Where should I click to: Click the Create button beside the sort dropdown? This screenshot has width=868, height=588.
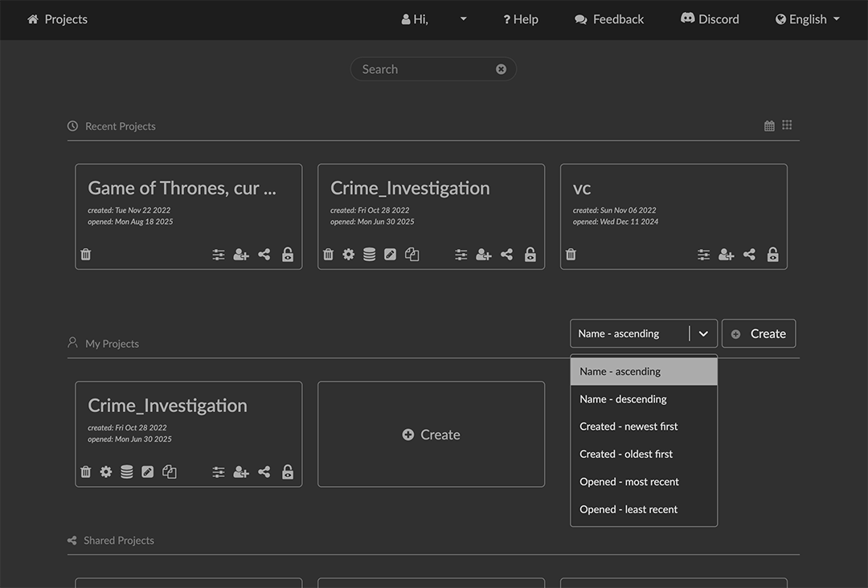[759, 334]
